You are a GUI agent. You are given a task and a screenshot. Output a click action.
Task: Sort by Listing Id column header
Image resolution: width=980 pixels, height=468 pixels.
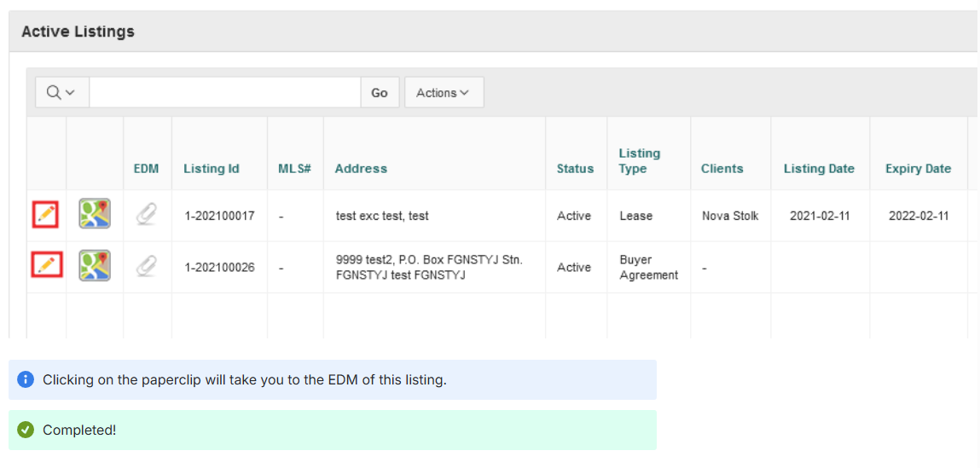[x=211, y=169]
